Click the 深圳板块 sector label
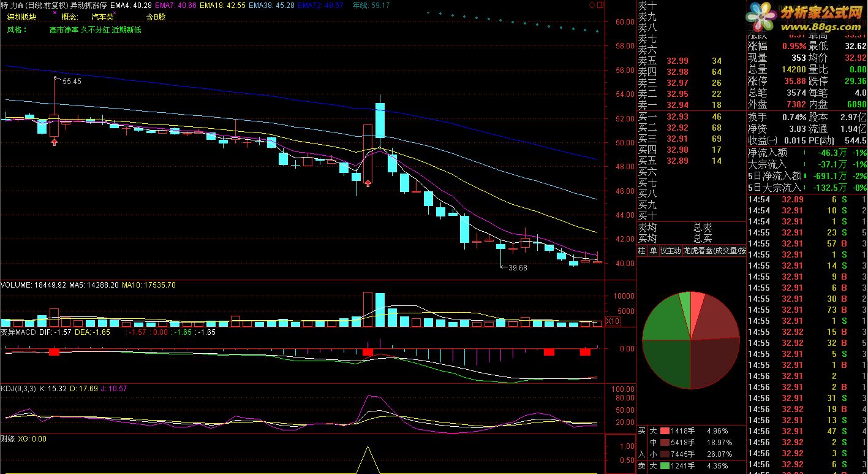The width and height of the screenshot is (868, 474). pos(21,17)
